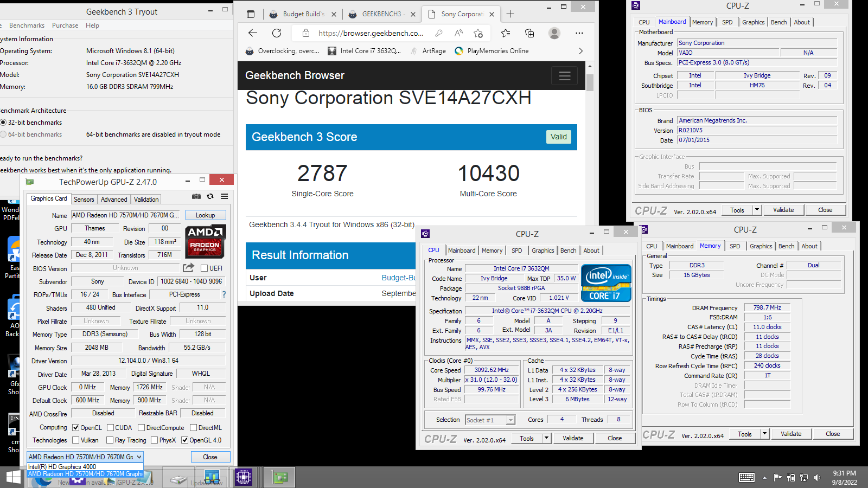
Task: Open SPD tab in CPU-Z Mainboard window
Action: tap(727, 22)
